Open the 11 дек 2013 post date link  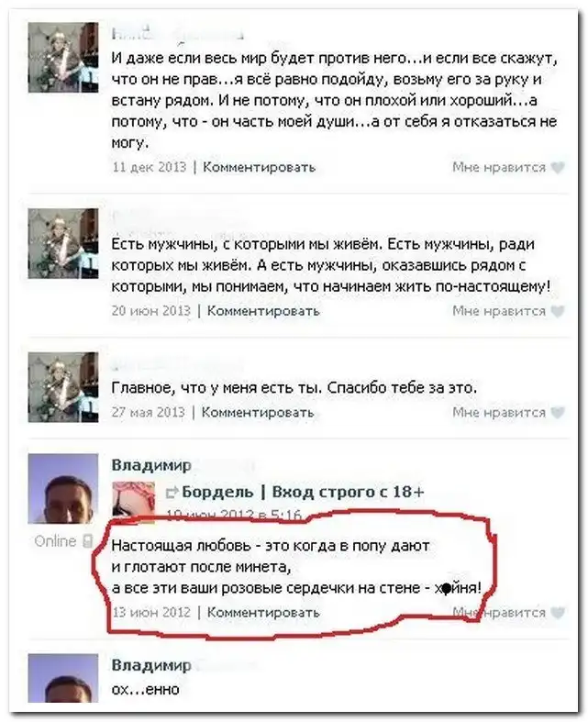[x=150, y=167]
